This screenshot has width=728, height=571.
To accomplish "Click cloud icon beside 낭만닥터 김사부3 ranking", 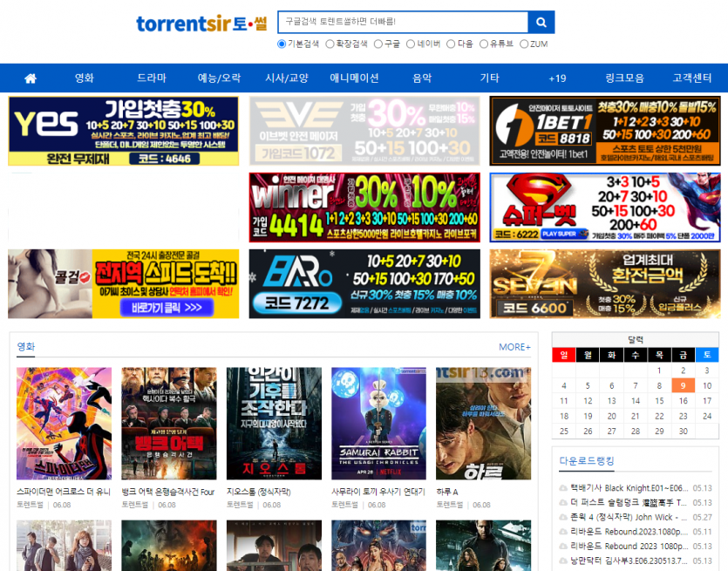I will click(x=563, y=561).
